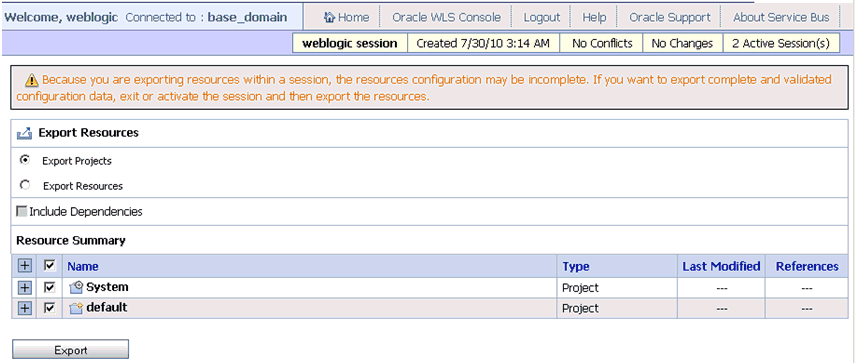Viewport: 855px width, 363px height.
Task: Click the Home house icon
Action: coord(329,17)
